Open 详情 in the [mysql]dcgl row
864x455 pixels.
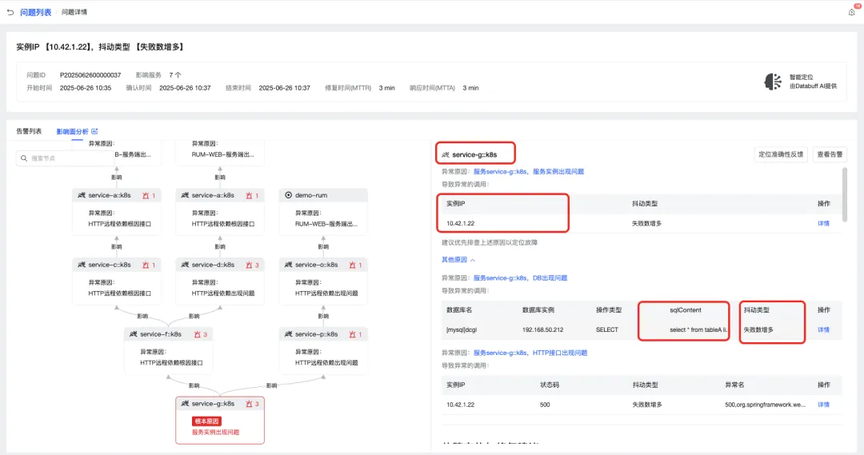click(823, 329)
